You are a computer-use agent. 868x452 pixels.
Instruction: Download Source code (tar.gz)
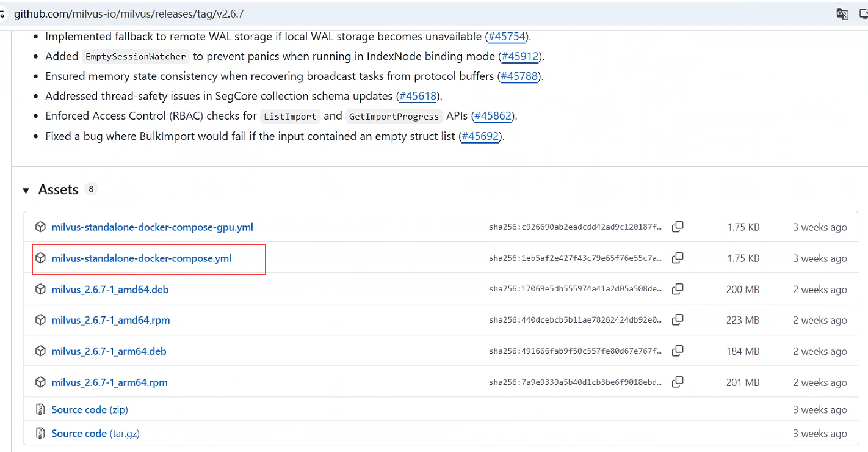[95, 433]
